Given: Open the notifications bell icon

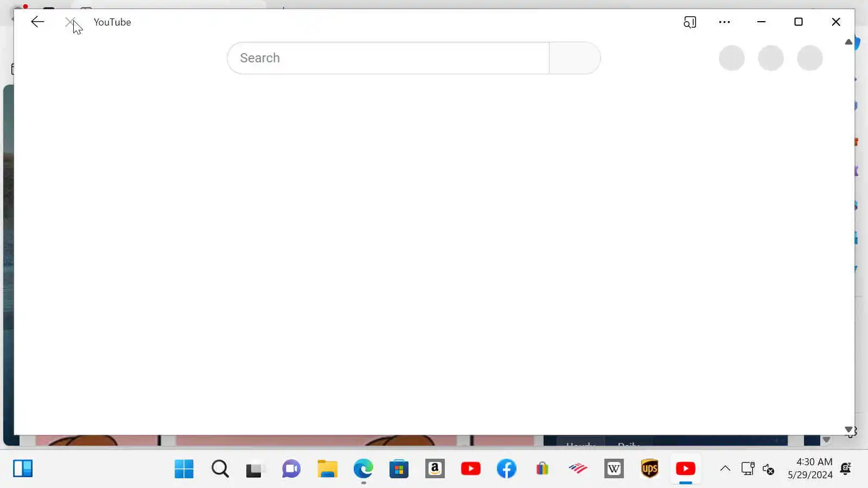Looking at the screenshot, I should [846, 468].
